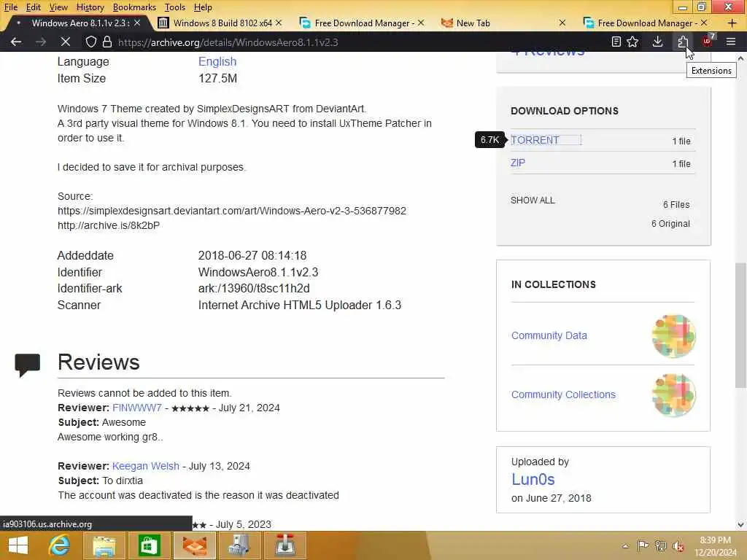Show hidden system tray icons
747x560 pixels.
click(x=625, y=546)
